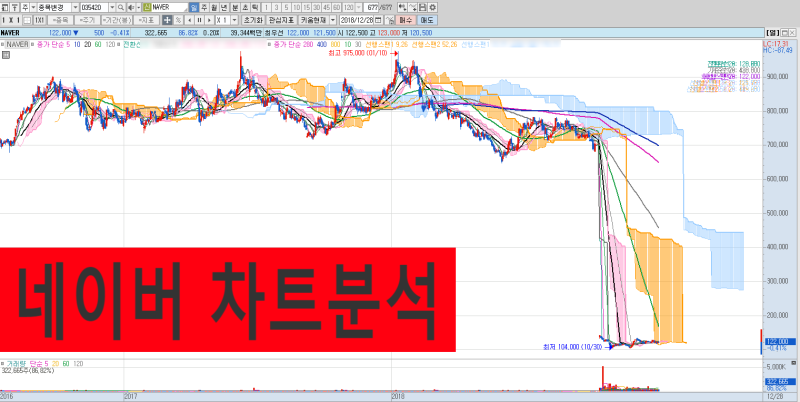Viewport: 800px width, 402px height.
Task: Click the =기간(봉) tab button
Action: pyautogui.click(x=117, y=20)
